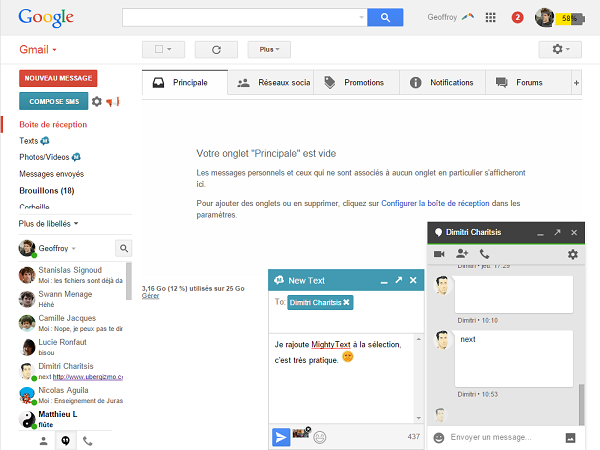This screenshot has width=600, height=450.
Task: Open the phone calls icon at bottom
Action: (x=88, y=441)
